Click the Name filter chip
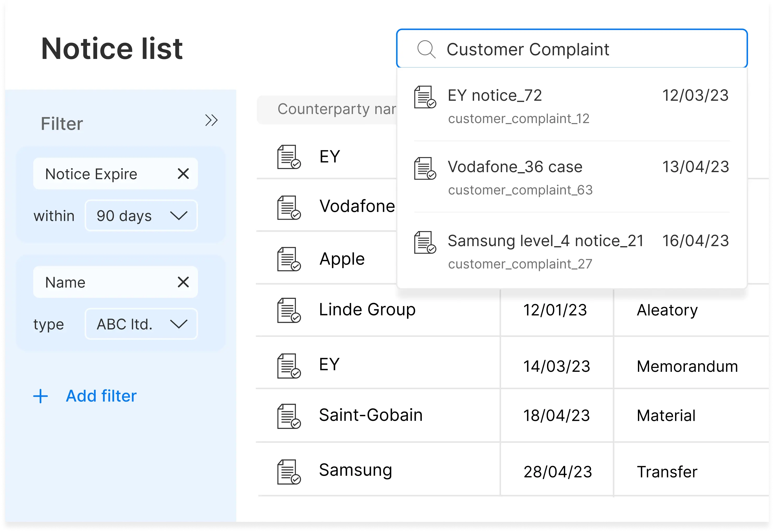 [x=115, y=282]
